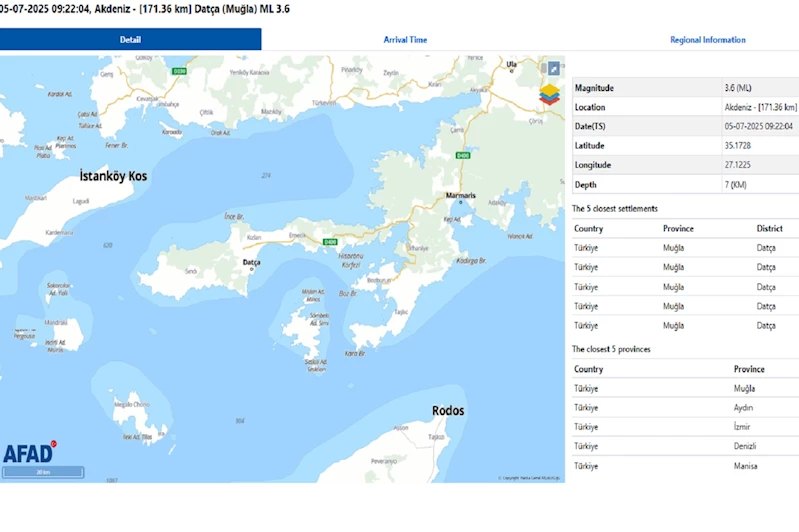The height and width of the screenshot is (532, 799).
Task: Select the Detail tab
Action: click(x=130, y=40)
